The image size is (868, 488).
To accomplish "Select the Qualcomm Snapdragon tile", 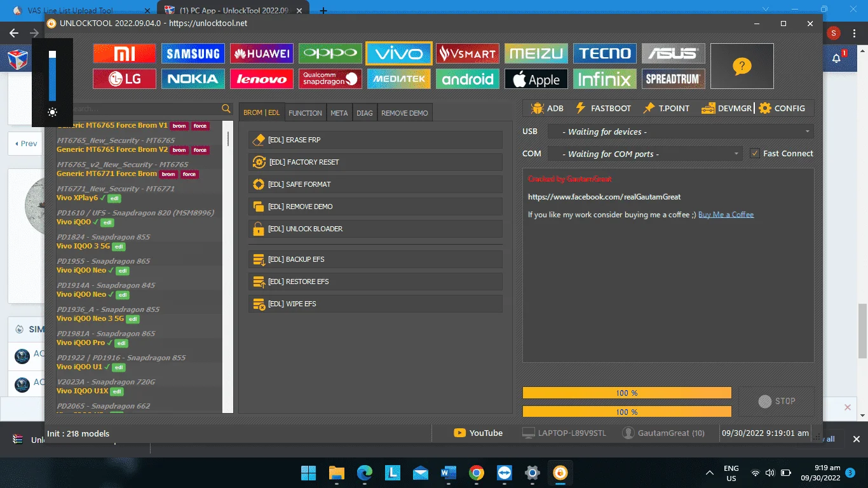I will (x=330, y=79).
